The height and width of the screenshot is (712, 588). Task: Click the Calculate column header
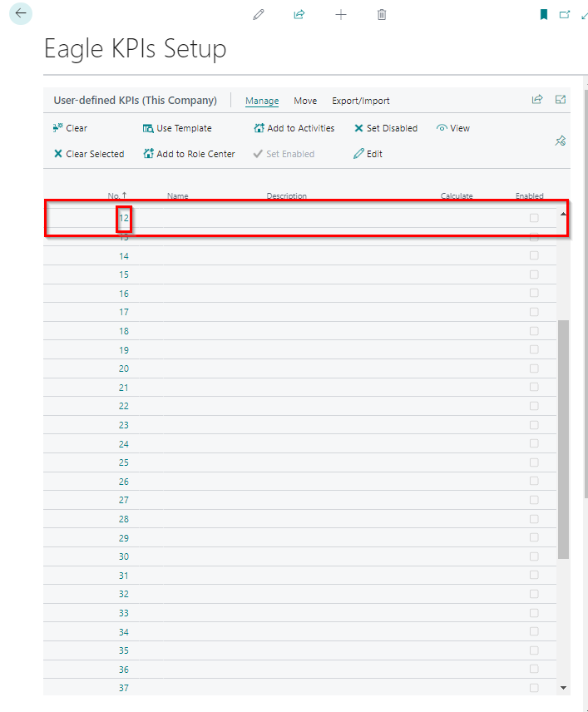pos(457,195)
